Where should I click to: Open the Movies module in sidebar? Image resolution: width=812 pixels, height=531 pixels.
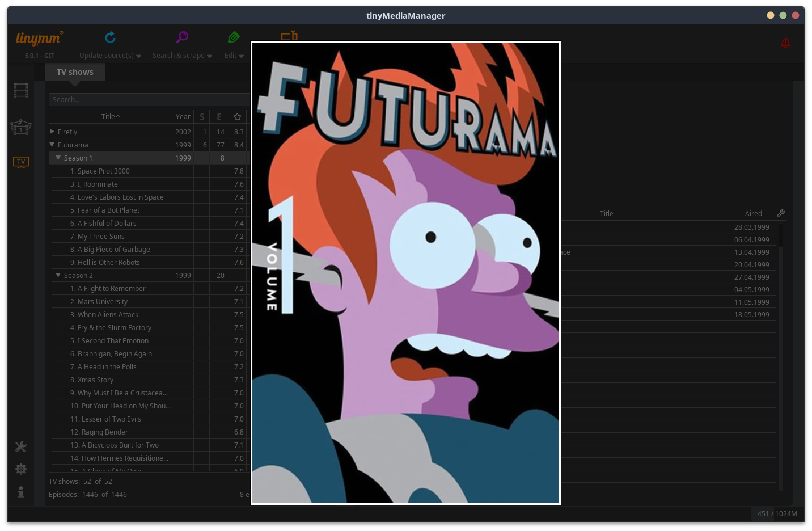21,90
